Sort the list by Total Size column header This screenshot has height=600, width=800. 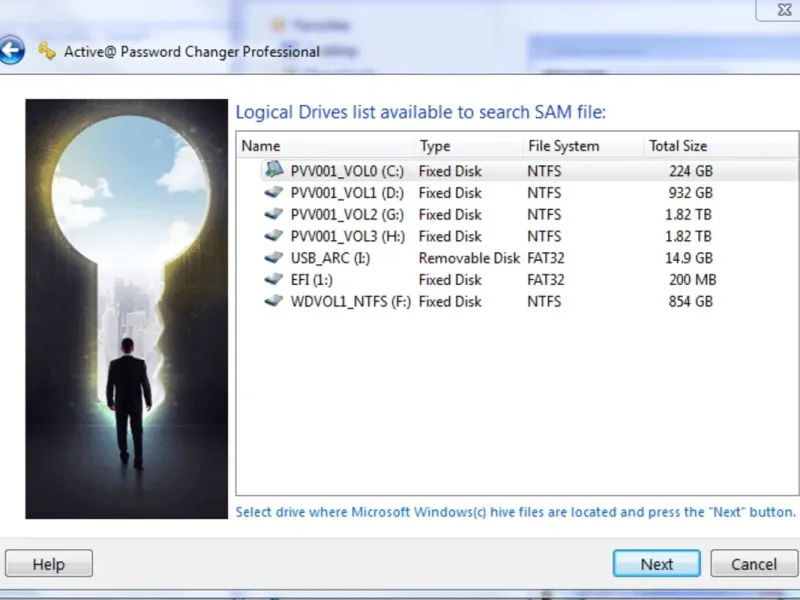[721, 146]
